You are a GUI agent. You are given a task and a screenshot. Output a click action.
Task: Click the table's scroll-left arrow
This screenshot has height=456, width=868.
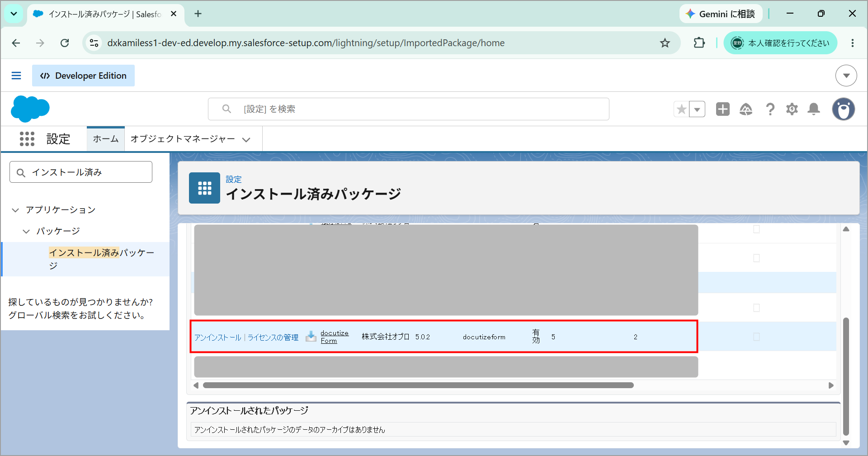coord(196,385)
